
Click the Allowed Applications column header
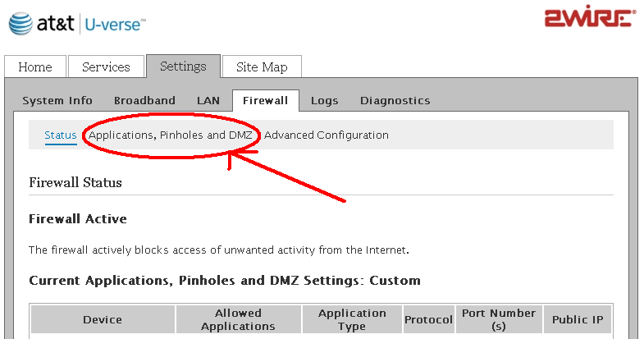(238, 320)
